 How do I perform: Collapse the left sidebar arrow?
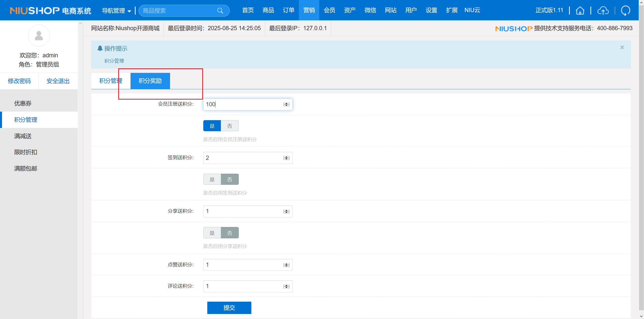coord(80,23)
